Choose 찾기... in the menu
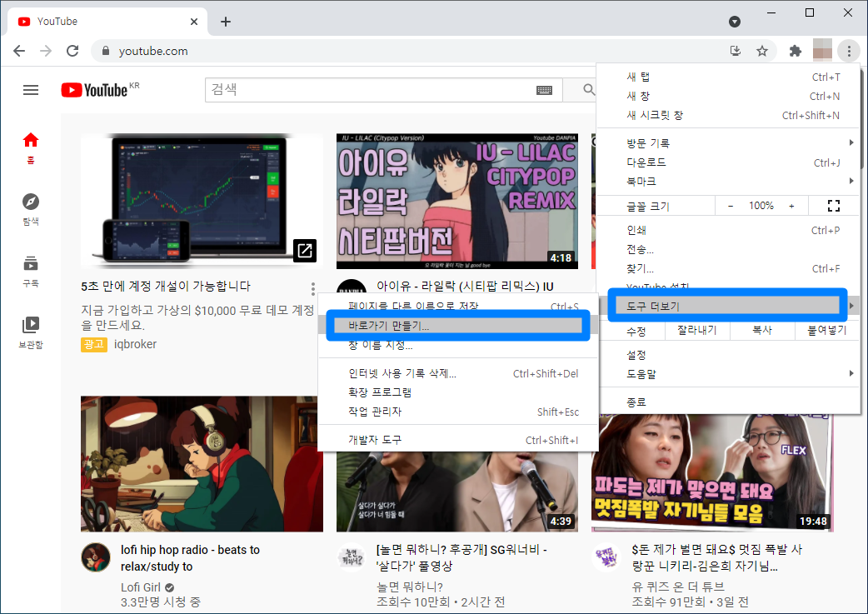Screen dimensions: 868x614 coord(730,268)
